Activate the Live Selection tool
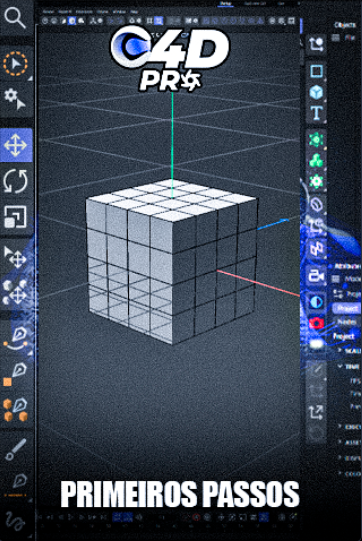 [15, 64]
